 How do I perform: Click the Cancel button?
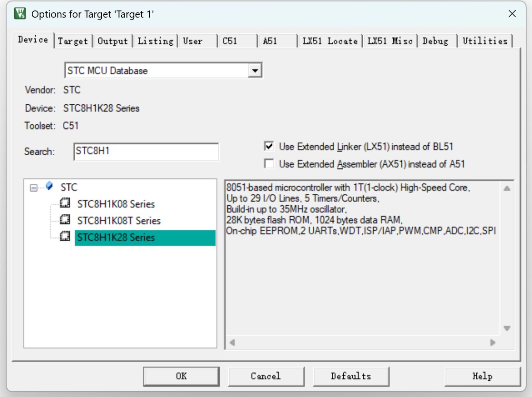pos(266,376)
